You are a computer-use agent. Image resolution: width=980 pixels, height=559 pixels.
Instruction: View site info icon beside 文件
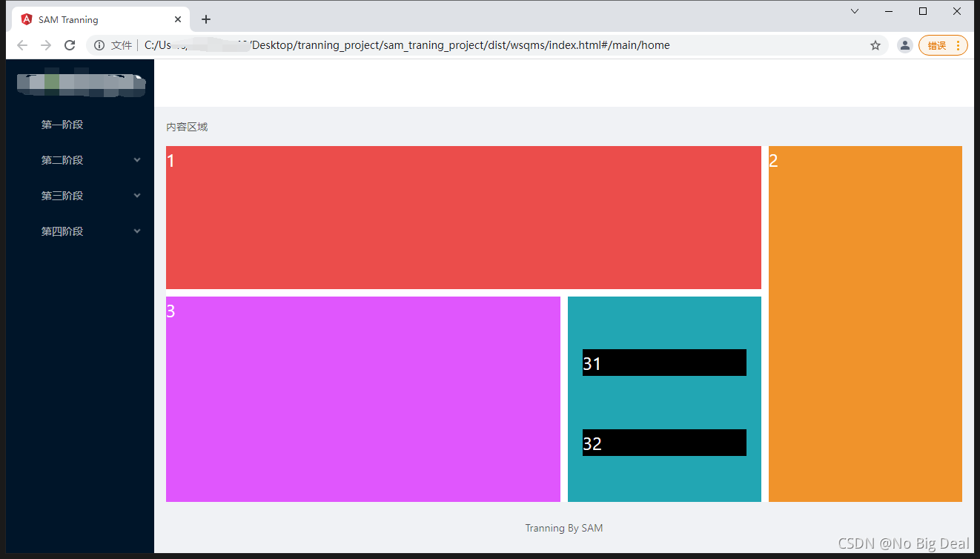[99, 45]
